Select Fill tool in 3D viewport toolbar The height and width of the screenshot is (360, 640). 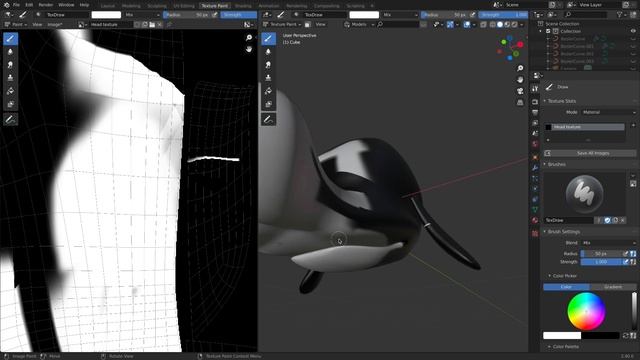[268, 91]
